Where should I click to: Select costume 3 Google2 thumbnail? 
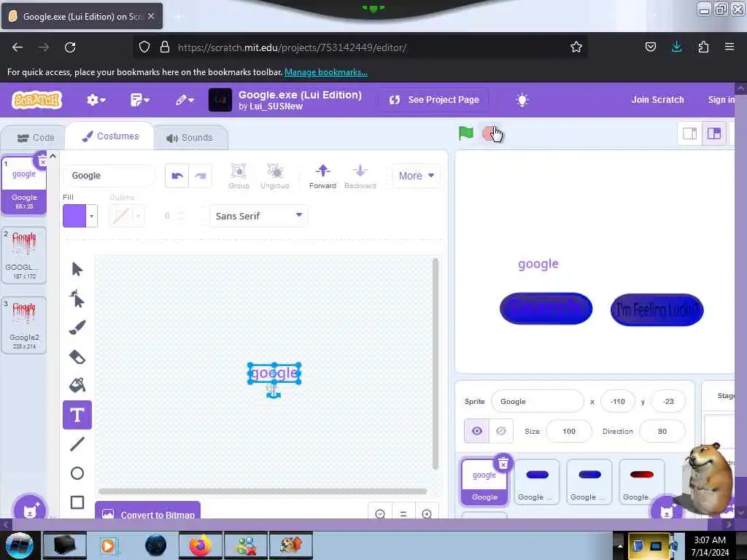coord(24,325)
